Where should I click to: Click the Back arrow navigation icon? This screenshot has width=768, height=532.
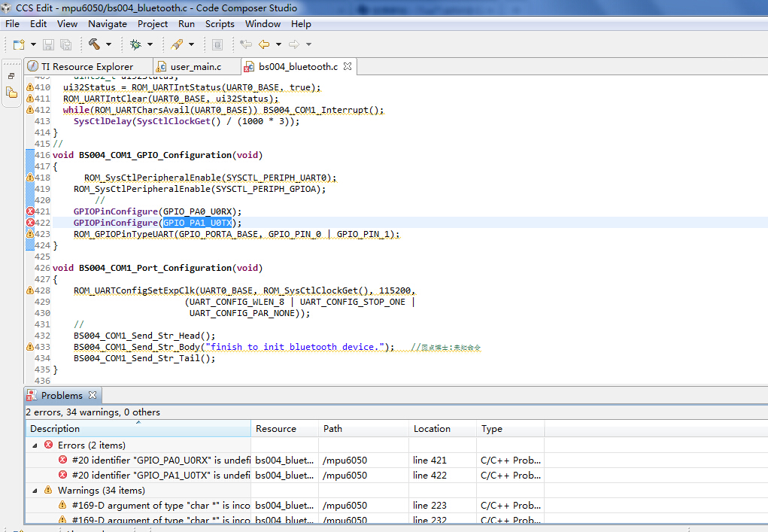pyautogui.click(x=264, y=44)
